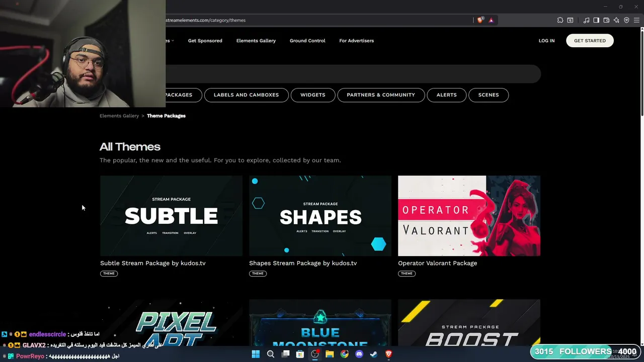Select the Widgets category pill
The image size is (644, 362).
(313, 95)
